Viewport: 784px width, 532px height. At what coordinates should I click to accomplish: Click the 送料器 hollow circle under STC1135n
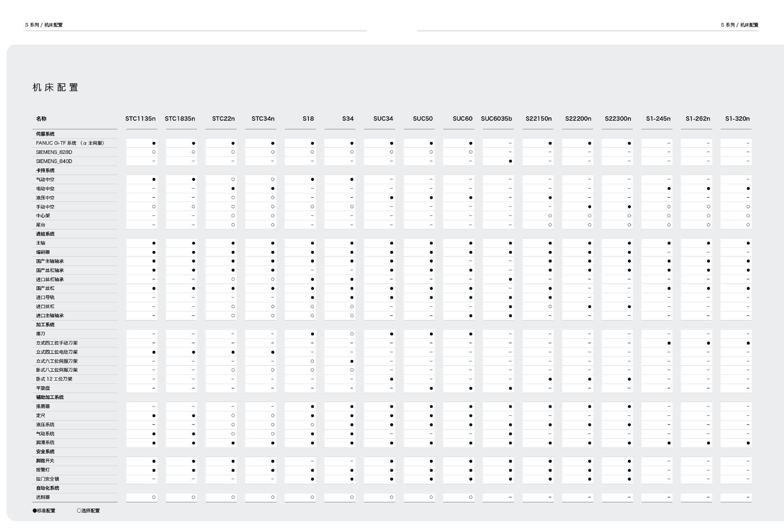[x=154, y=497]
